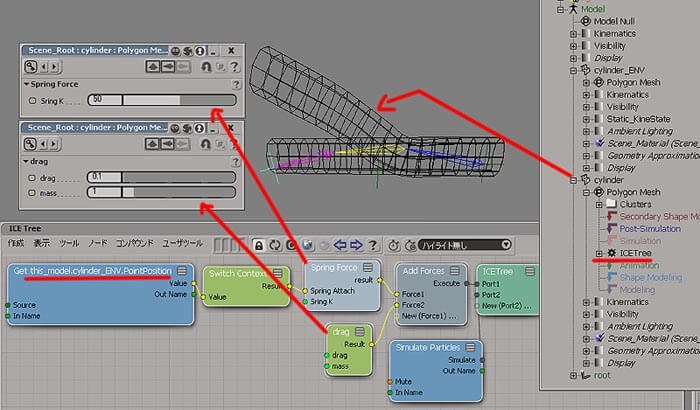Click the help question mark in ICE Tree toolbar
700x410 pixels.
tap(373, 245)
